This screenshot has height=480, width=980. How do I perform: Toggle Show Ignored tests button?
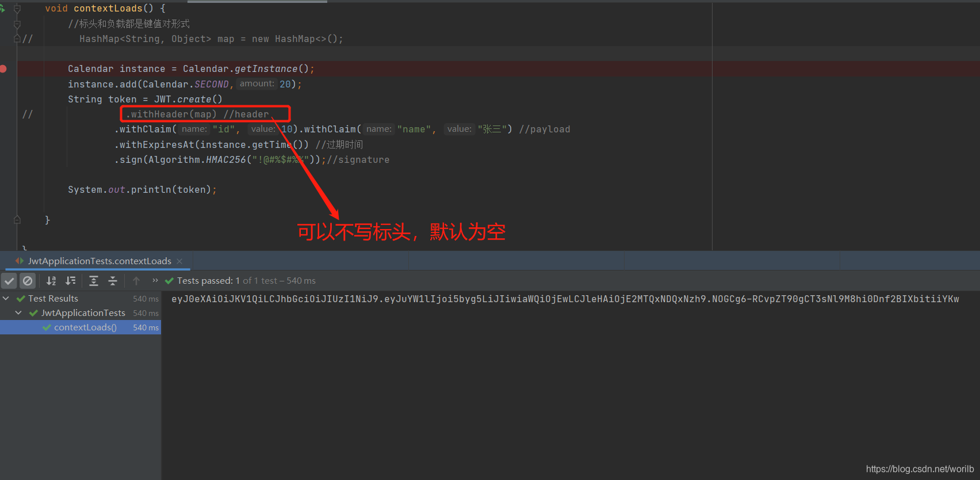pyautogui.click(x=28, y=281)
